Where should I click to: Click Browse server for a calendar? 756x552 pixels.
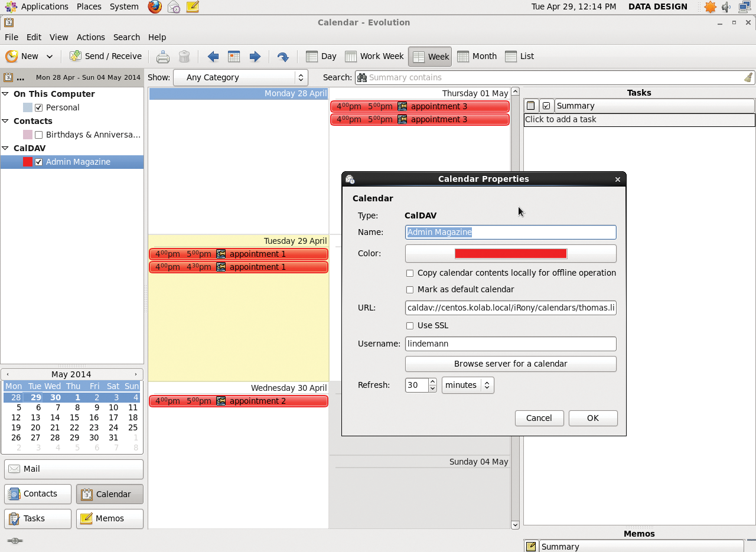[x=510, y=364]
